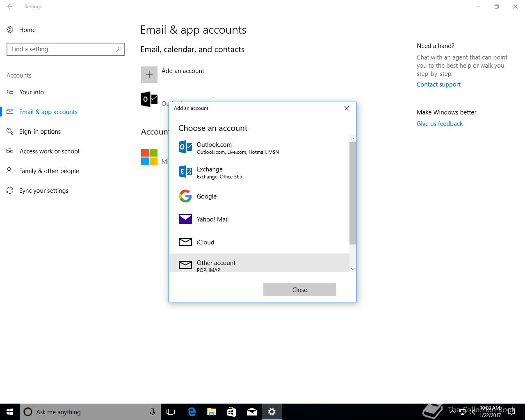The height and width of the screenshot is (420, 525).
Task: Click the plus icon to add an account
Action: click(149, 75)
